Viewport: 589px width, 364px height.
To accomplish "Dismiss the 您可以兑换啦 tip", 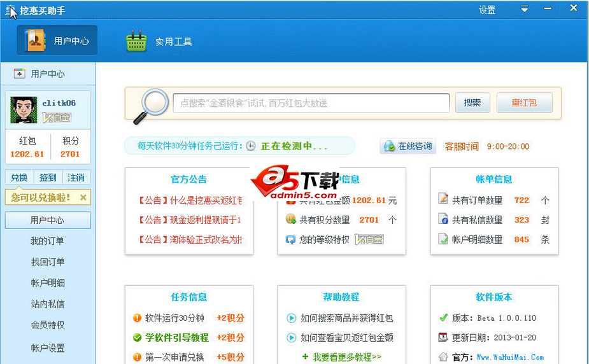I will point(83,197).
